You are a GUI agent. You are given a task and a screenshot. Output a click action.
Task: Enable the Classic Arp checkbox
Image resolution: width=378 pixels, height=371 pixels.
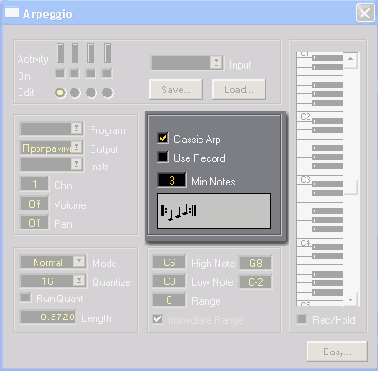tap(163, 138)
